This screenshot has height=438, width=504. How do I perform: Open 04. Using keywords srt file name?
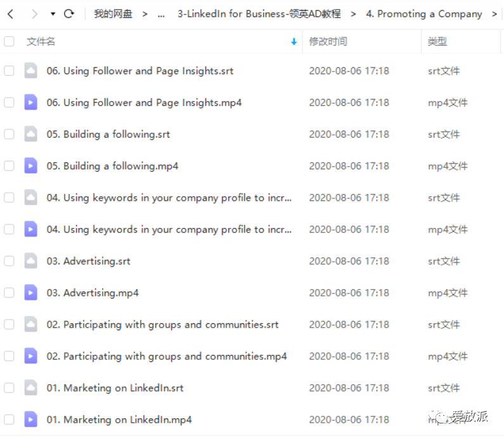tap(169, 198)
